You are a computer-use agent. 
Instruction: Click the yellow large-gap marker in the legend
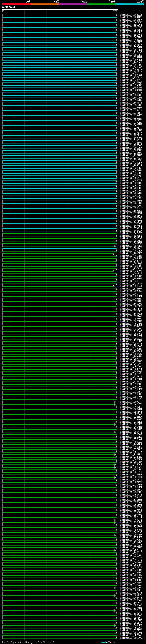(19, 642)
